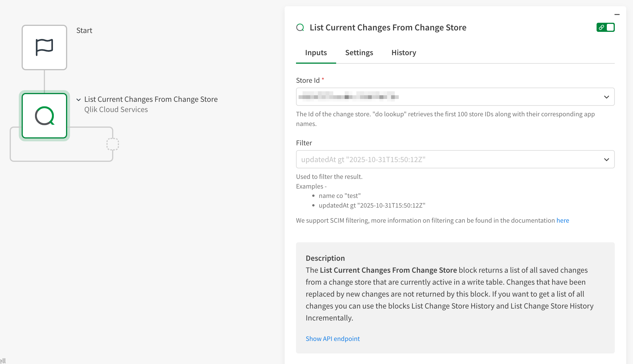Click the Qlik Cloud Services subtitle text
The image size is (633, 364).
tap(116, 109)
